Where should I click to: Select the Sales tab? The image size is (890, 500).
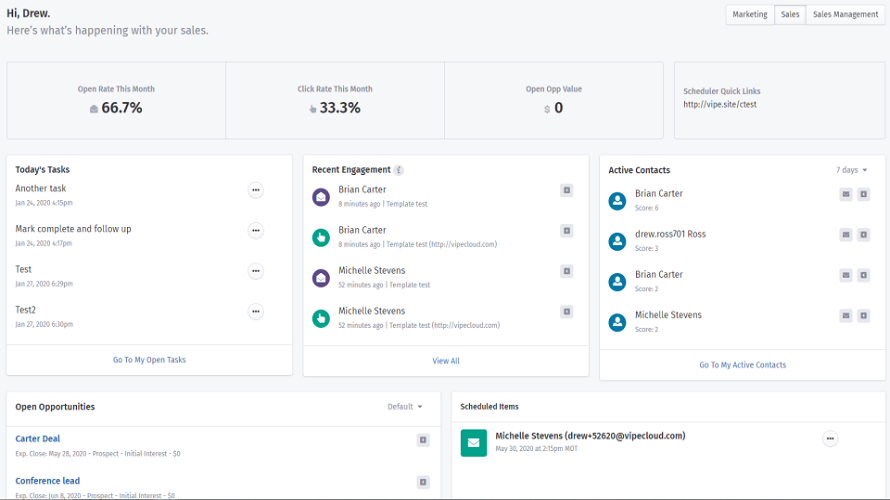(790, 15)
